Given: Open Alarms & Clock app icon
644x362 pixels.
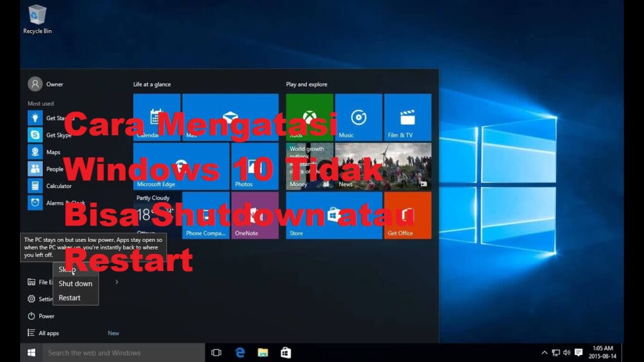Looking at the screenshot, I should click(35, 203).
